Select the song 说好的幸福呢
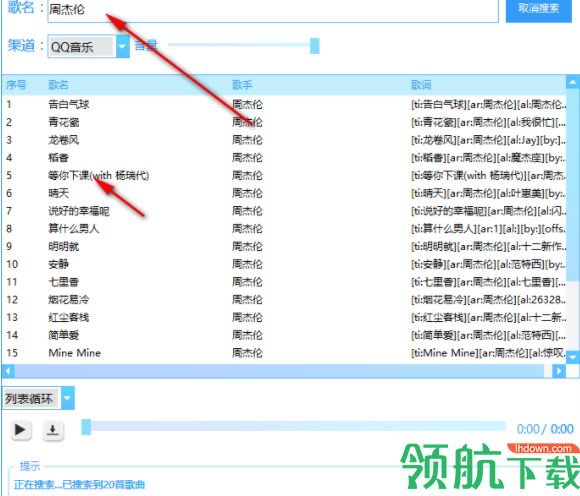 click(x=79, y=211)
